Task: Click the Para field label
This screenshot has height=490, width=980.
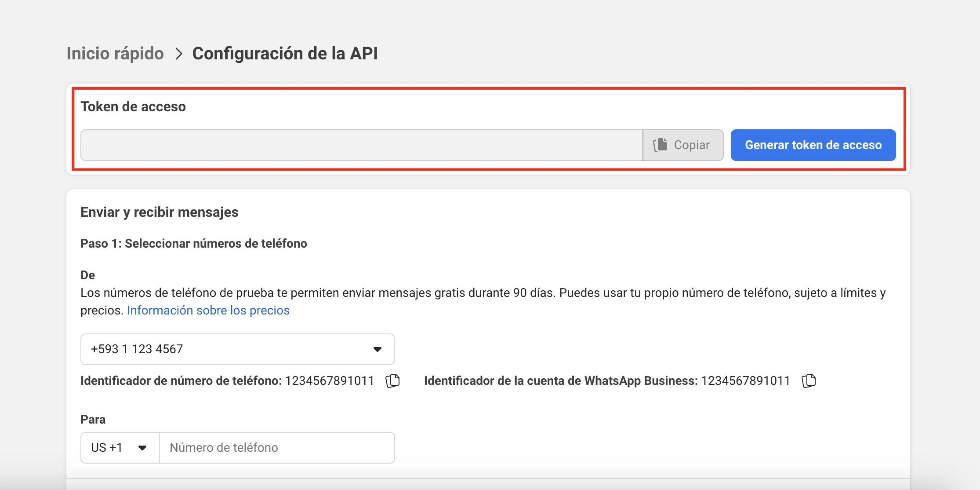Action: (x=93, y=420)
